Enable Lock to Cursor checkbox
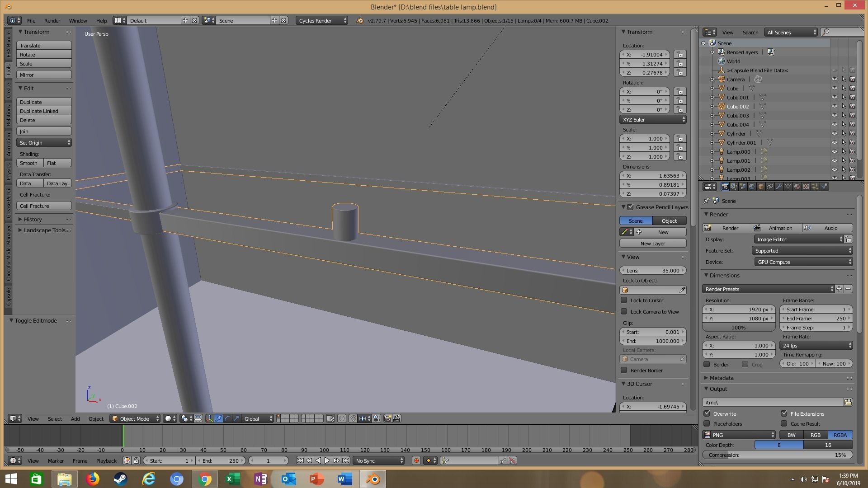Viewport: 868px width, 488px height. tap(624, 300)
